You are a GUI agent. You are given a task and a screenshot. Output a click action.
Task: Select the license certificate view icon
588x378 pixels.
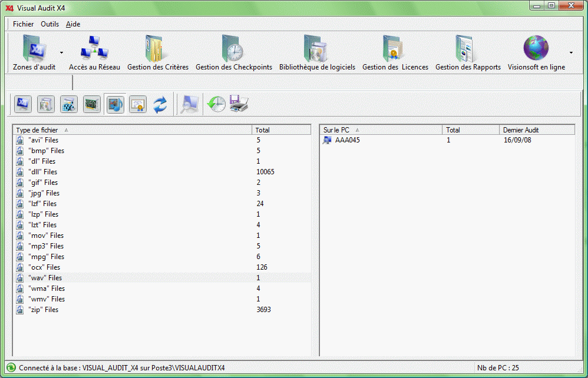point(138,104)
